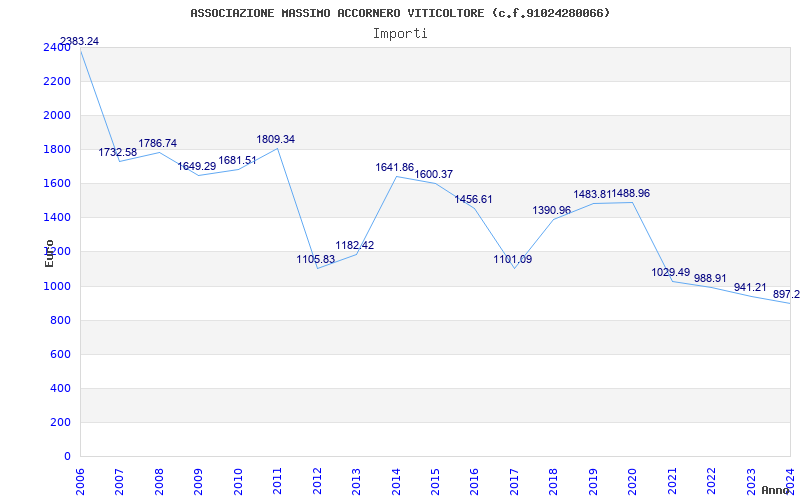
Task: Click the 2011 x-axis year label
Action: [x=278, y=481]
